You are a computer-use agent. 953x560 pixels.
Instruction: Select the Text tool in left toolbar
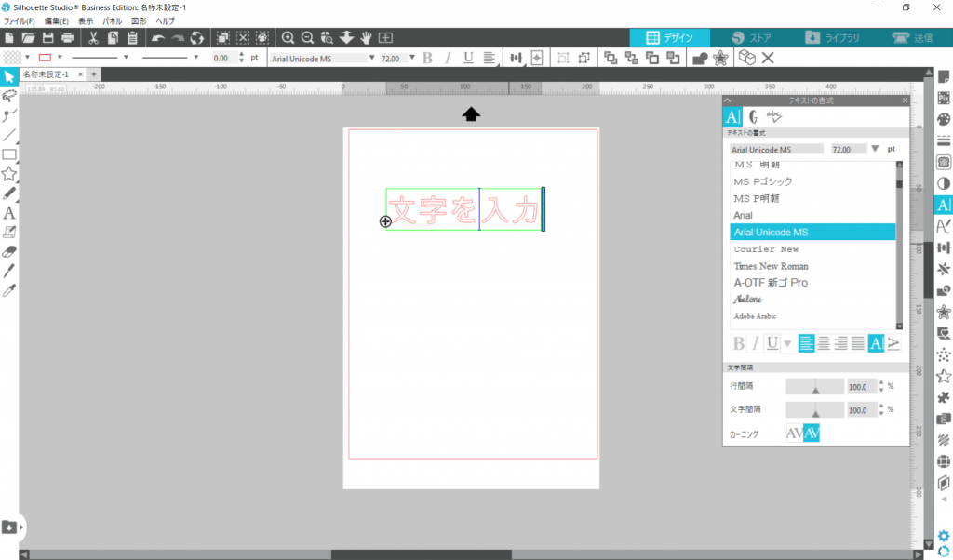tap(9, 213)
